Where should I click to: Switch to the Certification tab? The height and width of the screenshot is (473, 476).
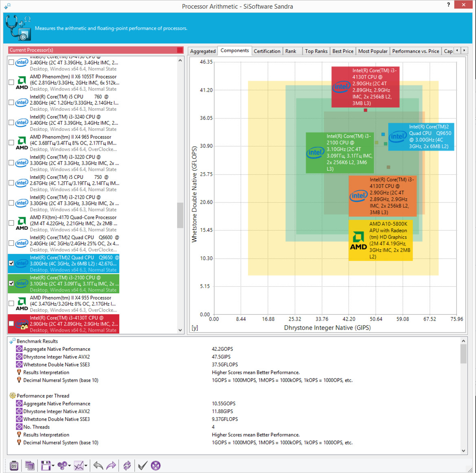(267, 51)
